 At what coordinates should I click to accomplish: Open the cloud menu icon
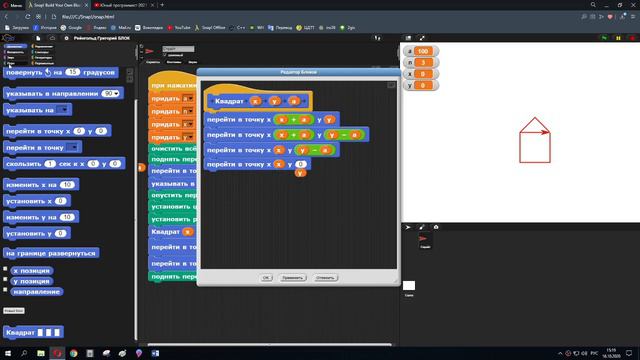[52, 38]
